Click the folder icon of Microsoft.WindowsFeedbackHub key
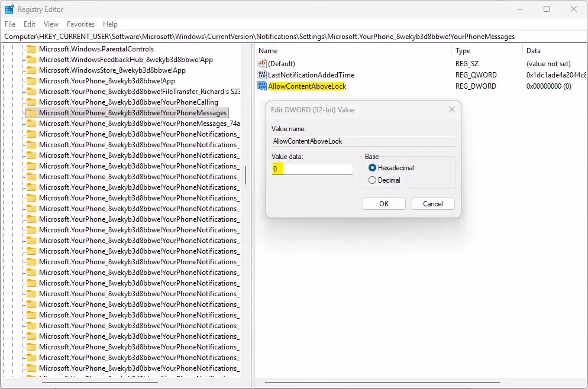This screenshot has width=588, height=389. [x=31, y=59]
